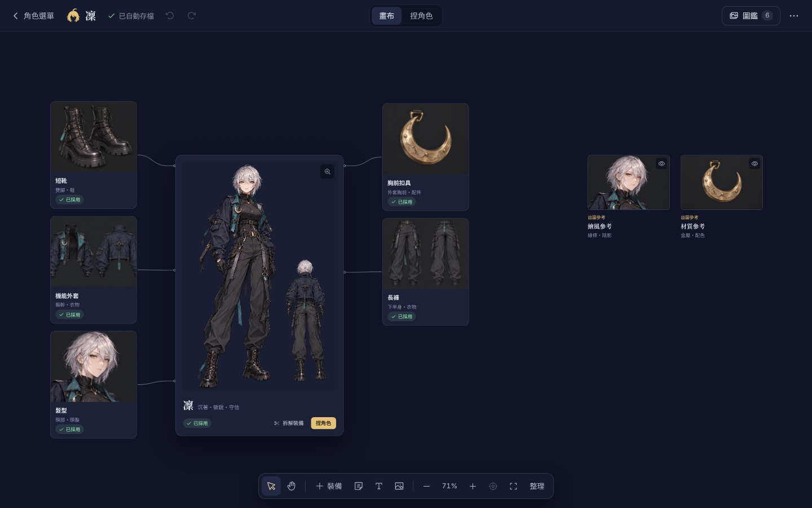Select the 機能外套 jacket thumbnail

(x=94, y=252)
